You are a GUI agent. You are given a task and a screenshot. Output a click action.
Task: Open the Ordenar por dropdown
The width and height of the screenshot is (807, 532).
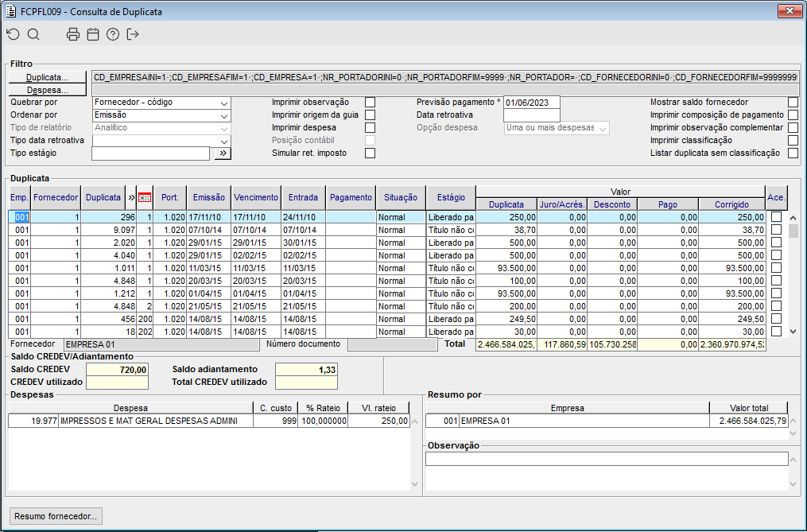(223, 115)
